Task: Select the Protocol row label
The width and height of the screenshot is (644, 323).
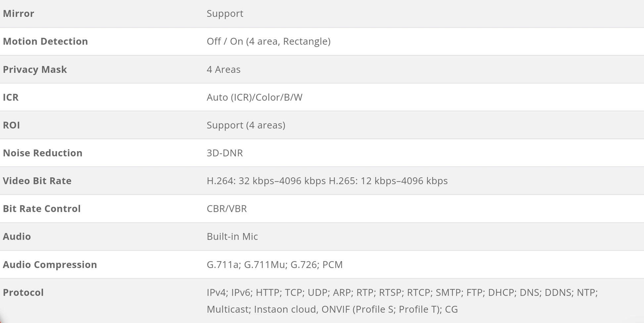Action: [x=23, y=292]
